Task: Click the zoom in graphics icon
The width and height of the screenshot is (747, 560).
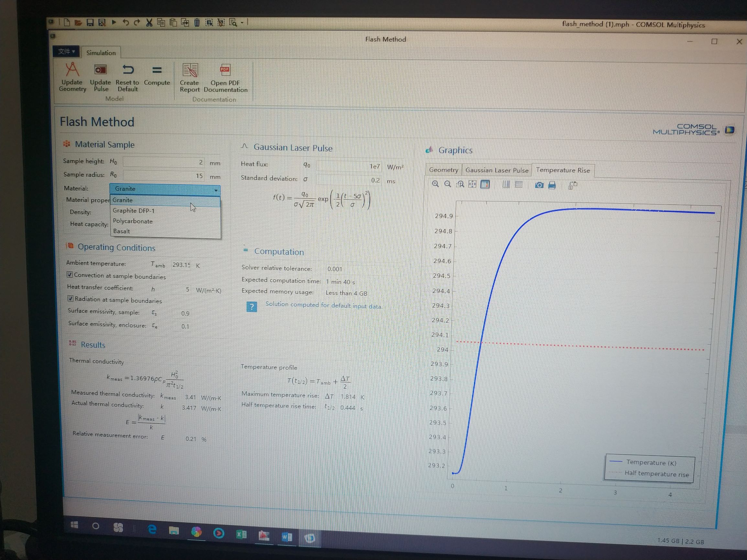Action: 435,184
